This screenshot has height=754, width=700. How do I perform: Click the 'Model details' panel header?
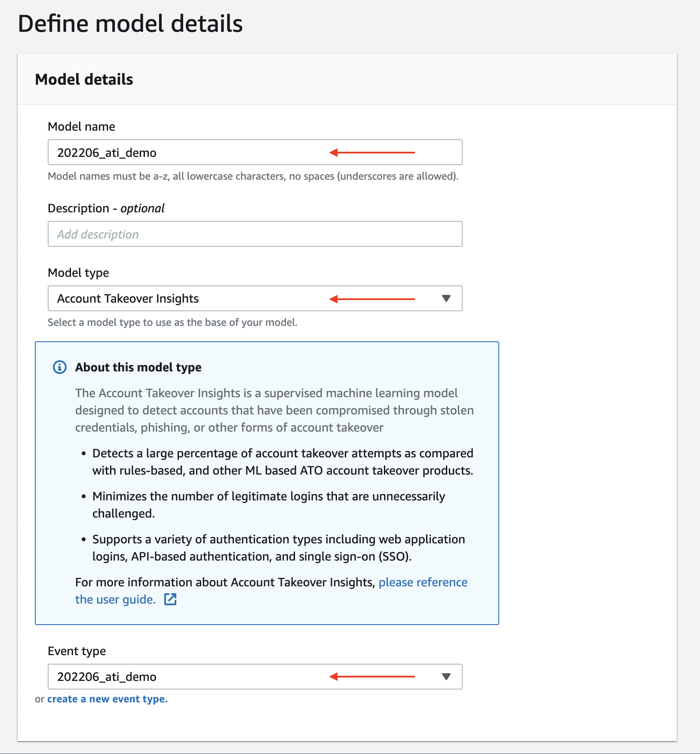(84, 80)
